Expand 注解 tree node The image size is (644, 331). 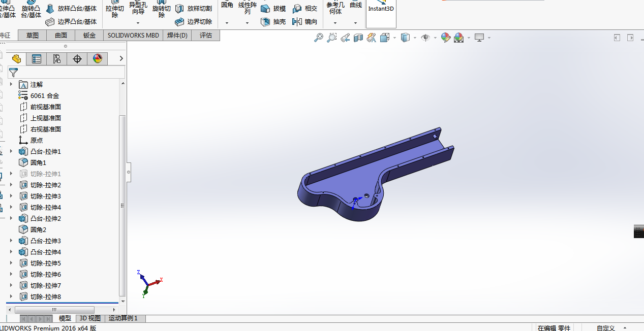coord(11,84)
